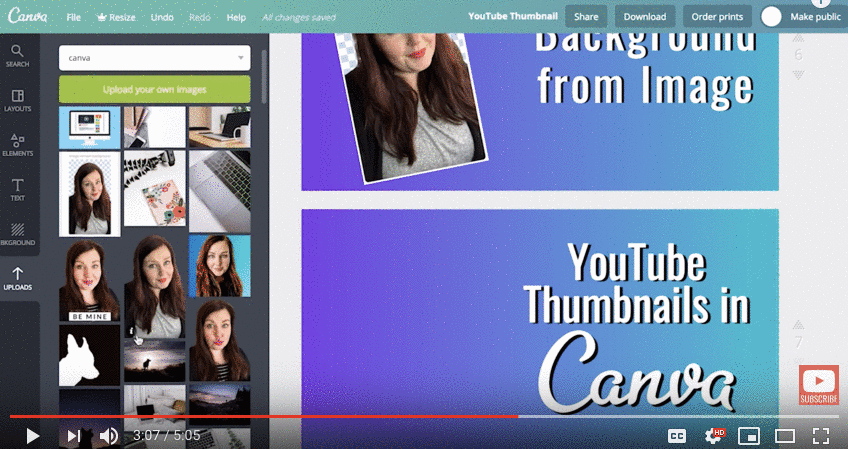Click the uploads panel scrollbar

[264, 77]
